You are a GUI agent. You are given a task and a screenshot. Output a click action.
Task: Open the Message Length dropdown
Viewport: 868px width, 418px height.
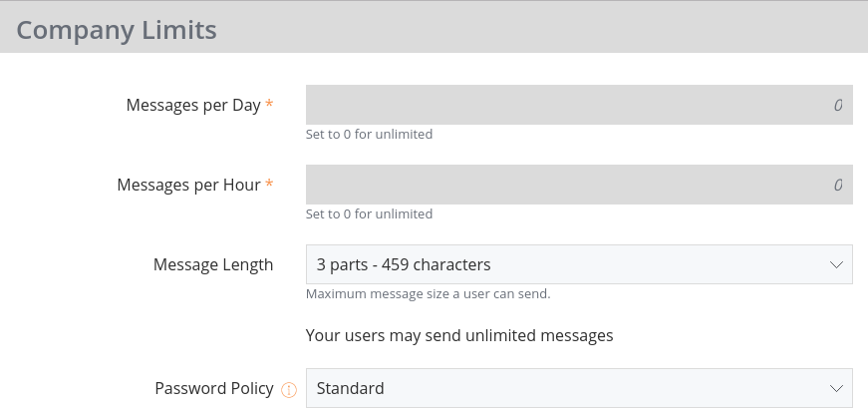(x=578, y=265)
